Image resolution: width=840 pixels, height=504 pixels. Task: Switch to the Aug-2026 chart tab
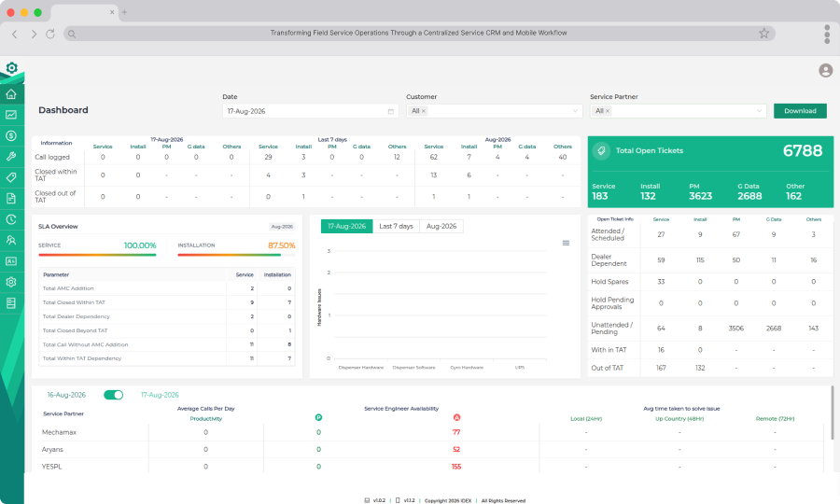[441, 226]
